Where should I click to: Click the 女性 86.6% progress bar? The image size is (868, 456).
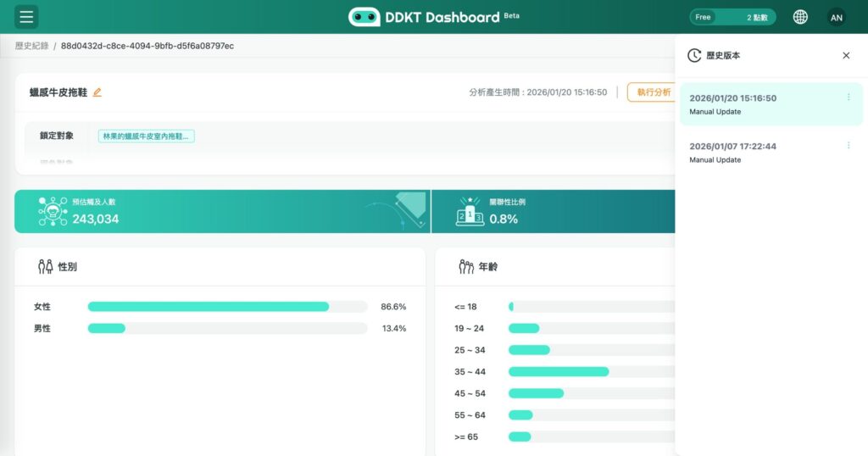227,307
